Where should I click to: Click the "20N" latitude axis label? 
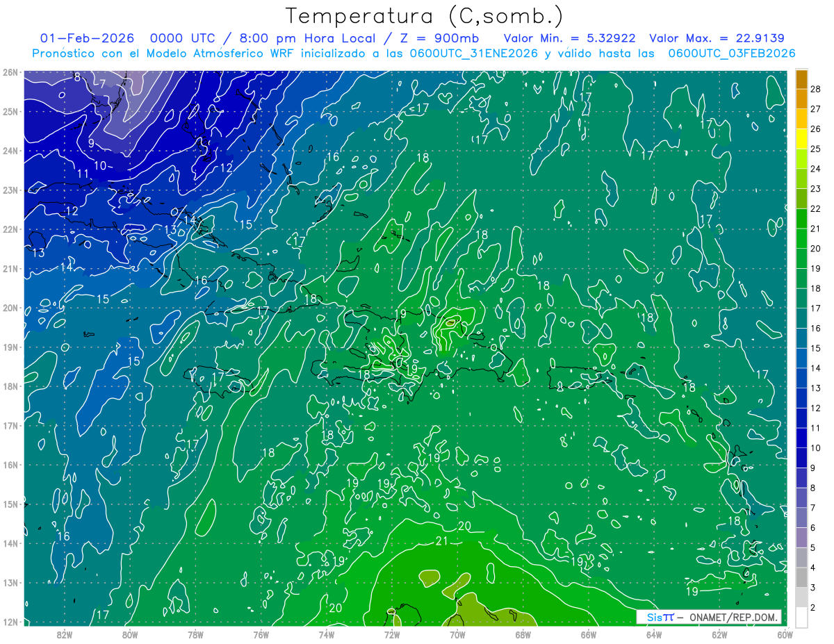coord(10,308)
